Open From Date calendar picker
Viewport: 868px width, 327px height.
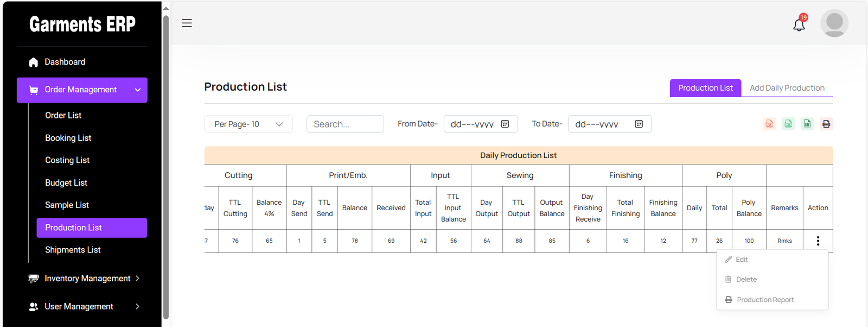(x=505, y=124)
